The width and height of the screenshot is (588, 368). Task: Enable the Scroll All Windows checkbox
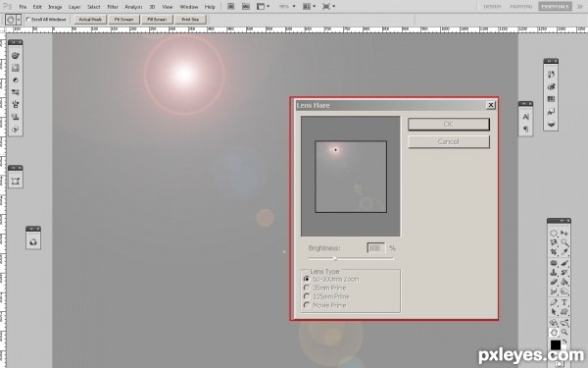[x=28, y=20]
